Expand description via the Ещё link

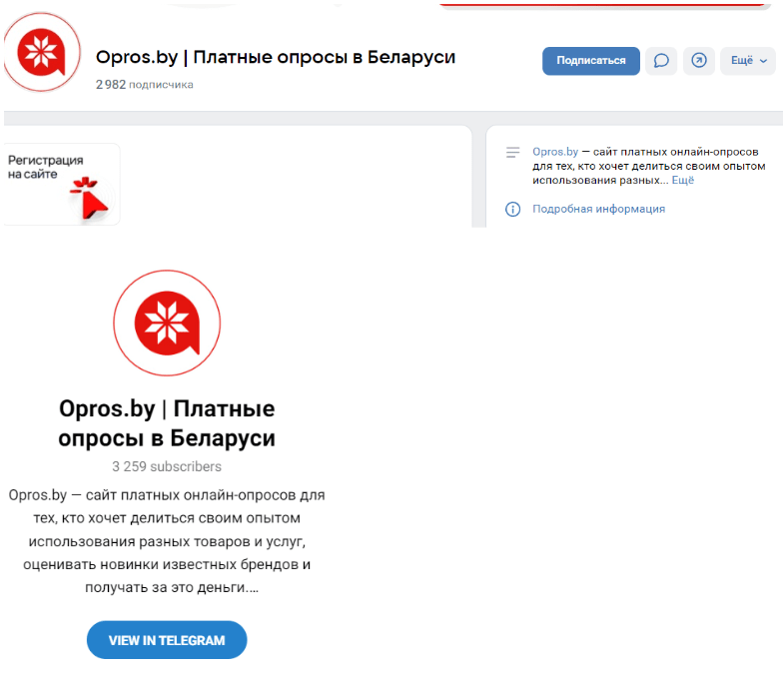tap(682, 180)
